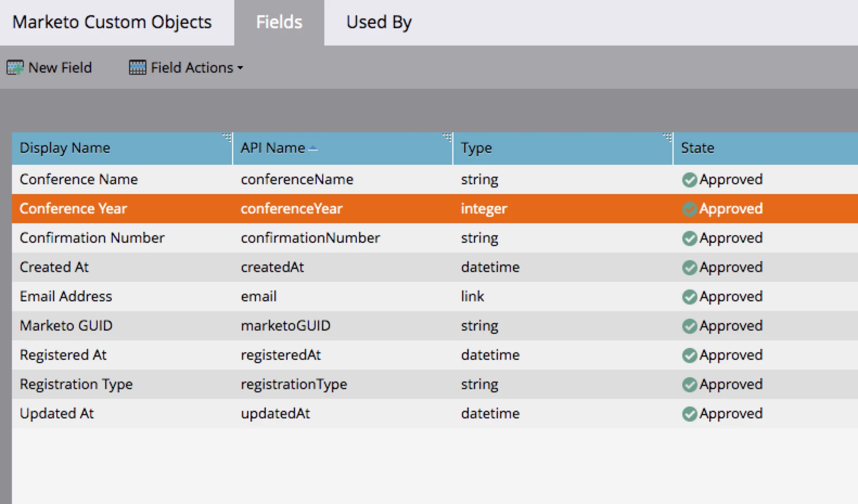Image resolution: width=858 pixels, height=504 pixels.
Task: Select the Registration Type field
Action: pos(76,384)
